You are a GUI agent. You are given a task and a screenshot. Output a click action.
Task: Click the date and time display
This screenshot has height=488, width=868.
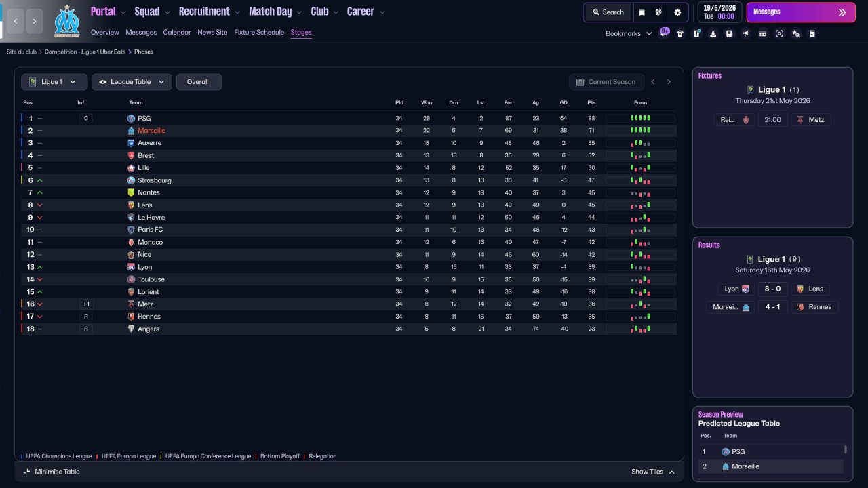click(719, 12)
